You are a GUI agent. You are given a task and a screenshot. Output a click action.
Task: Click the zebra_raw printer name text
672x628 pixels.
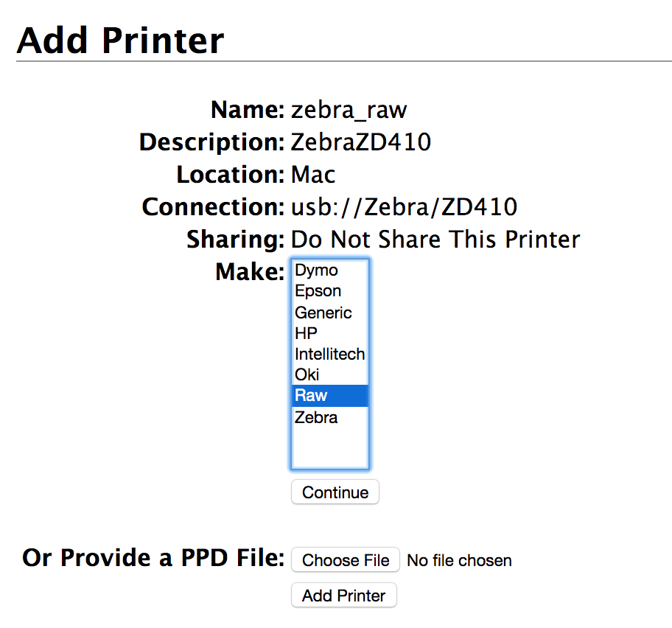348,110
